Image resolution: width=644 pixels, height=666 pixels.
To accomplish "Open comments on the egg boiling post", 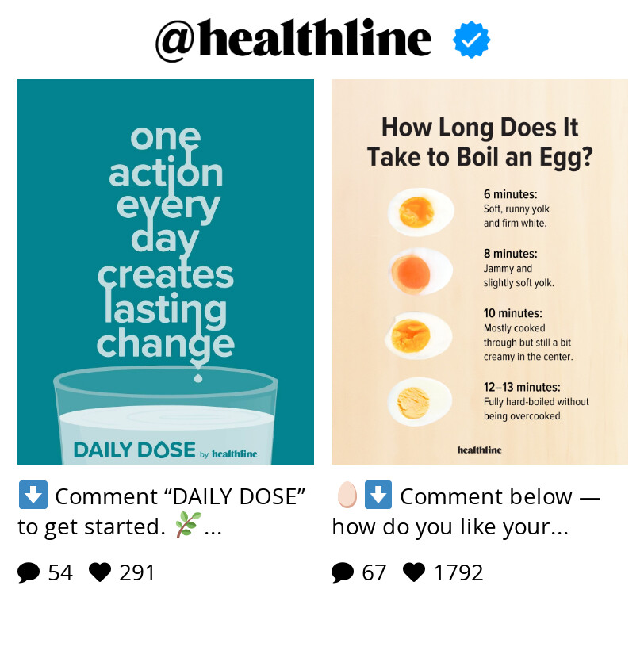I will [343, 572].
